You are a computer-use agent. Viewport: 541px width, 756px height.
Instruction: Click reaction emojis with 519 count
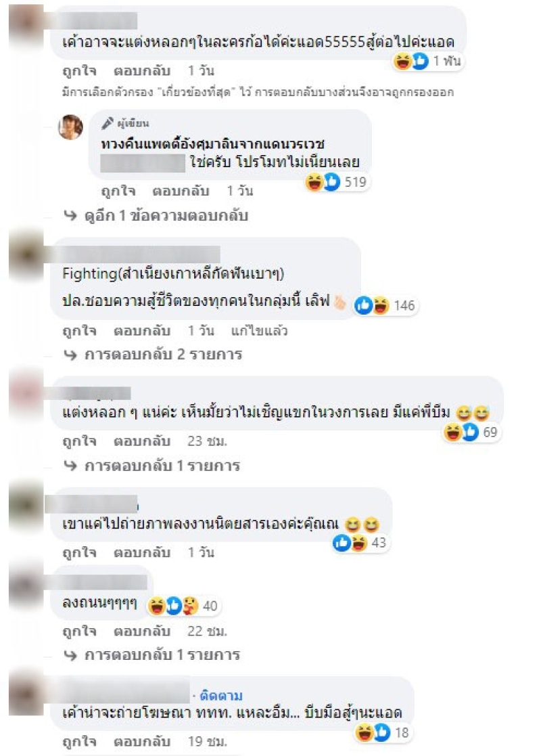(x=337, y=182)
